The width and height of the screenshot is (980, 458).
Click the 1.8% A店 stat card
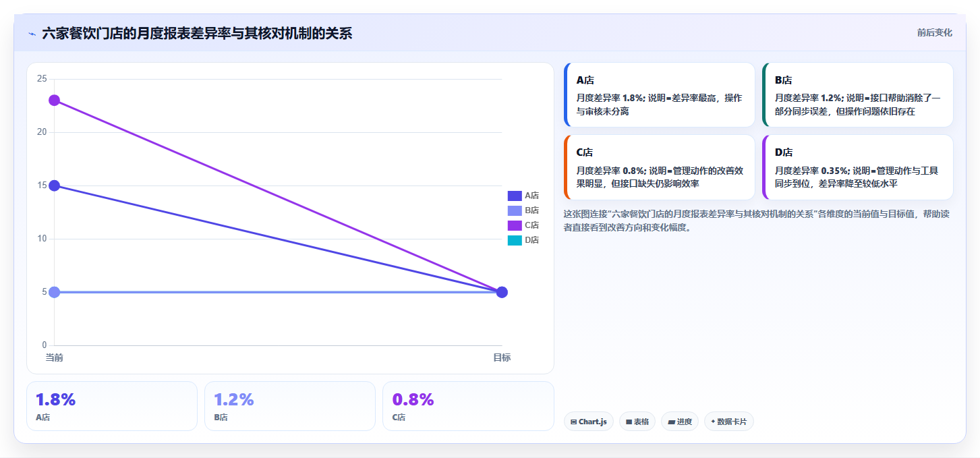112,406
